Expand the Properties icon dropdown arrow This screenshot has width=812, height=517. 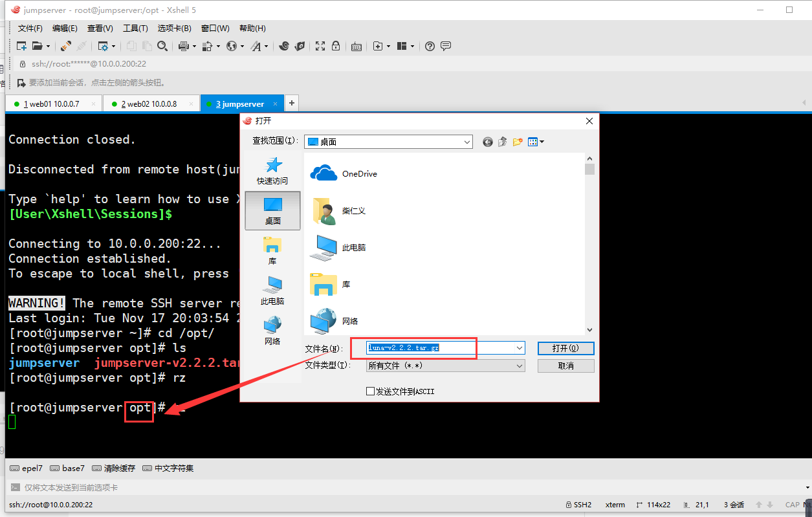point(113,46)
